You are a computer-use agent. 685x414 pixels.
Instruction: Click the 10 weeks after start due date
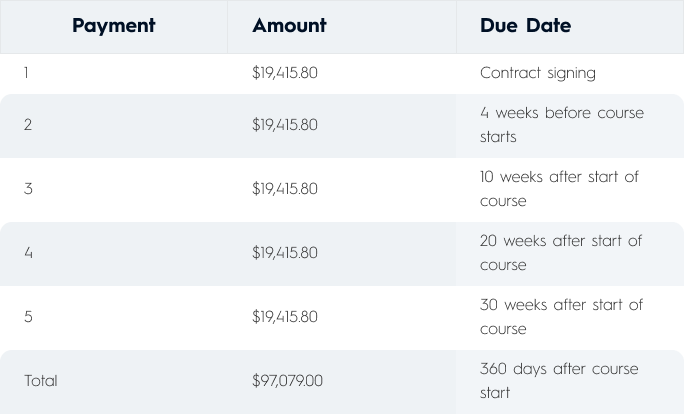[559, 189]
